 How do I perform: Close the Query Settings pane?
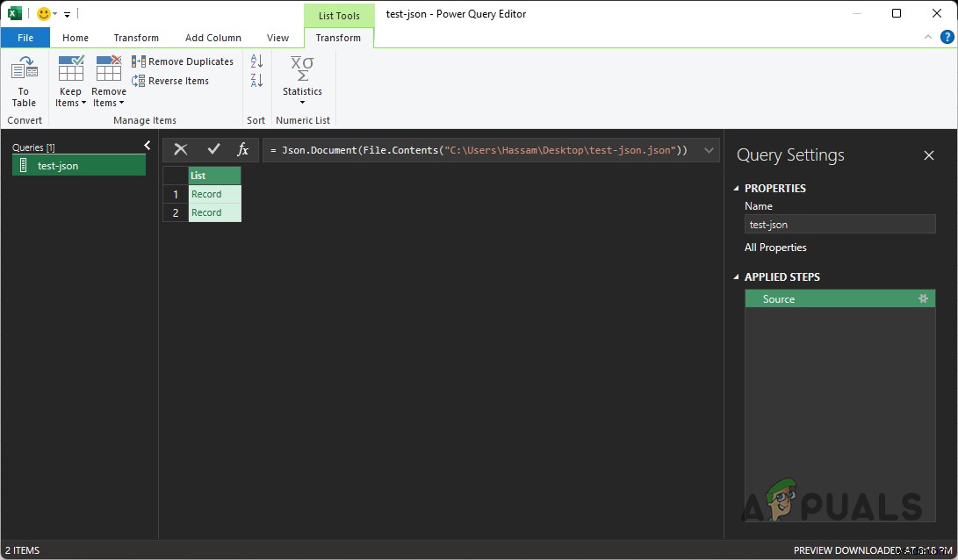[929, 155]
